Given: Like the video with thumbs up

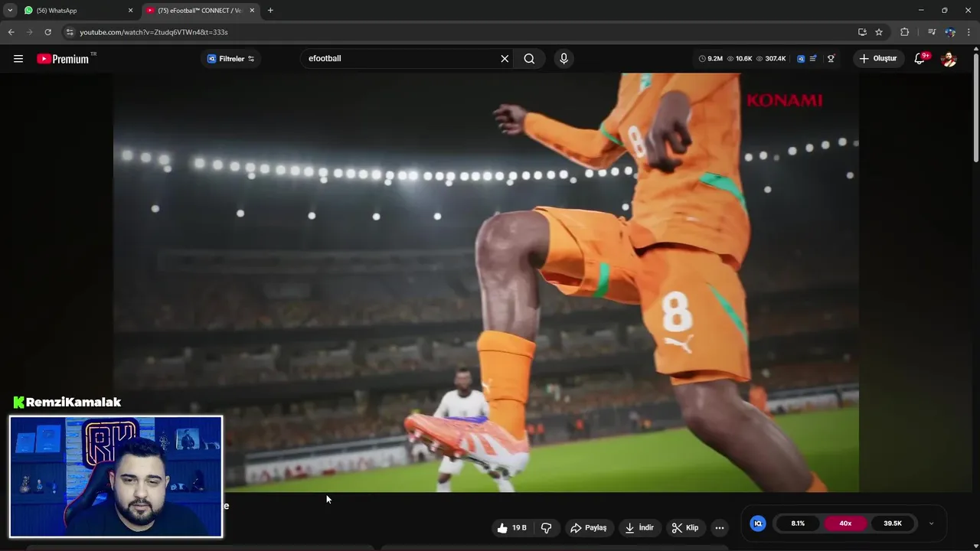Looking at the screenshot, I should click(x=512, y=528).
